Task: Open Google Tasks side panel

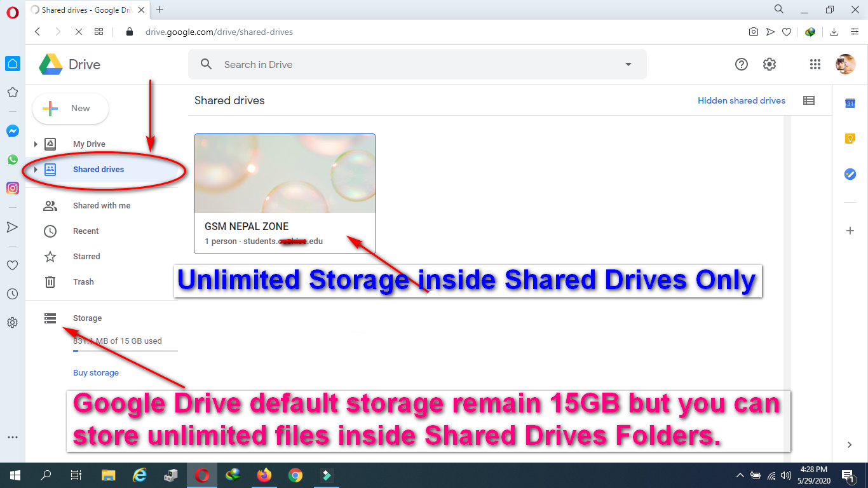Action: point(850,174)
